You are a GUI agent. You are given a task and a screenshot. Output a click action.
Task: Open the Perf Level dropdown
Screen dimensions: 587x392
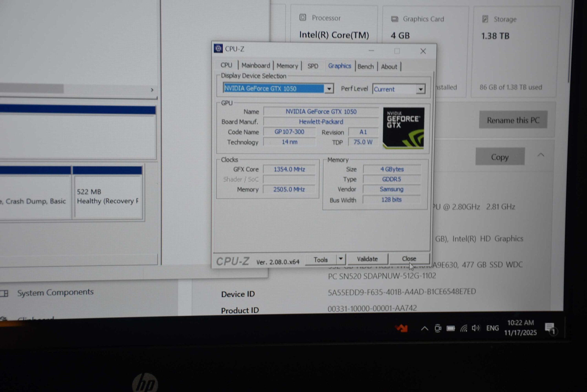coord(420,89)
